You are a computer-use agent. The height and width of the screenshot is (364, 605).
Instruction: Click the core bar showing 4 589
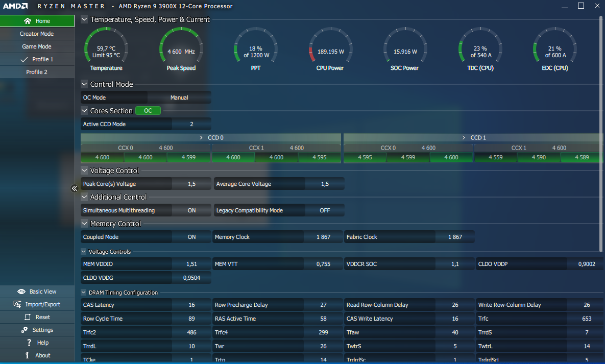582,157
